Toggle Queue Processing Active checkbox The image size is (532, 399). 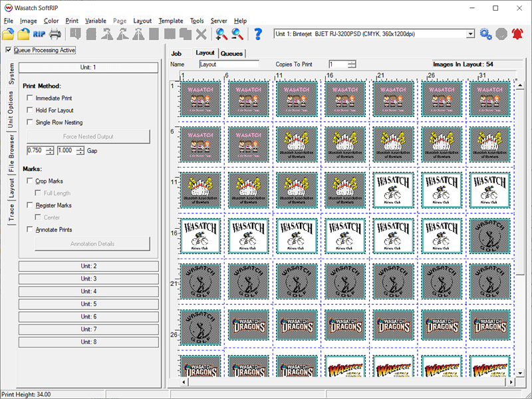point(9,50)
